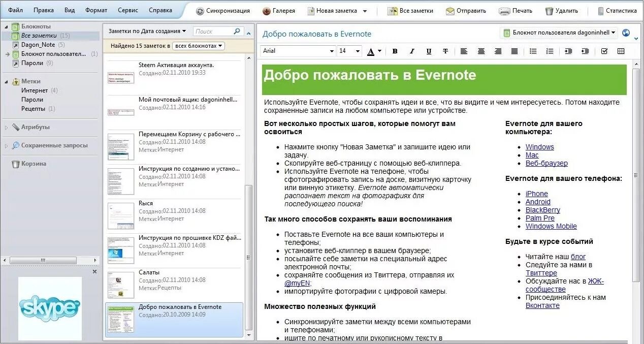Screen dimensions: 644x344
Task: Open the Справка menu
Action: pyautogui.click(x=160, y=10)
